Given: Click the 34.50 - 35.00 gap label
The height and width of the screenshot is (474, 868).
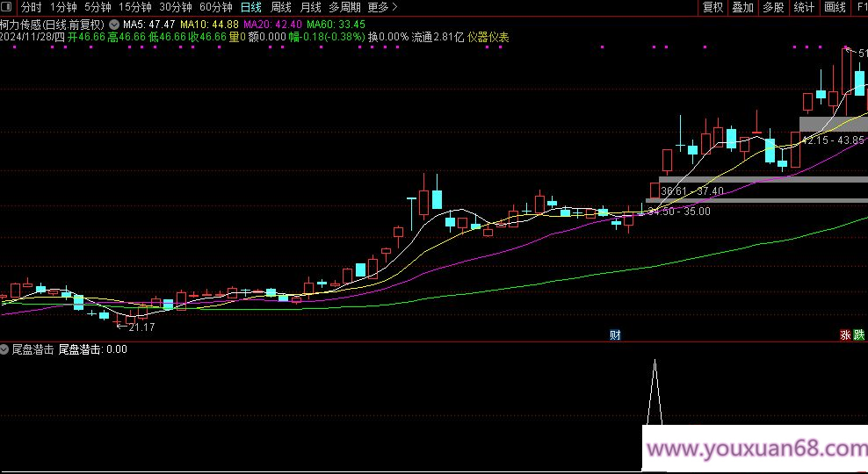Looking at the screenshot, I should (679, 212).
